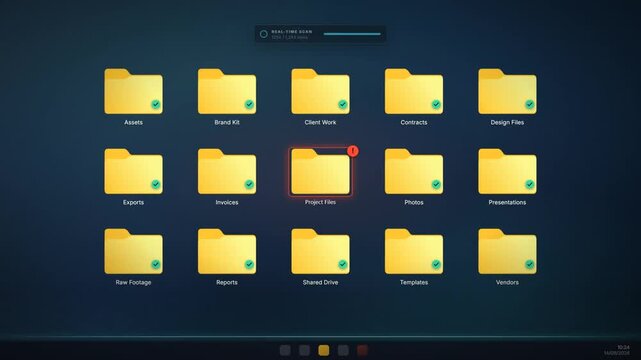The height and width of the screenshot is (360, 641).
Task: Click the 'Client Work' folder name
Action: (x=320, y=122)
